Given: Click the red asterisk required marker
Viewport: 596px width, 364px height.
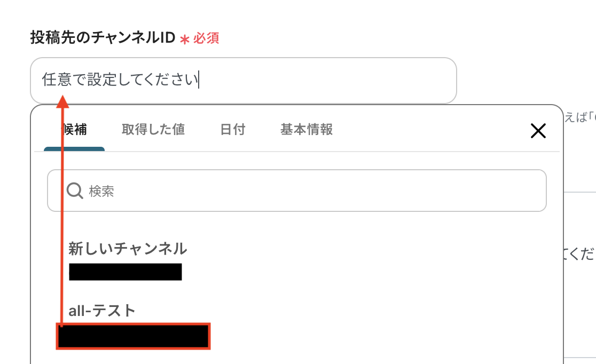Looking at the screenshot, I should [x=185, y=39].
